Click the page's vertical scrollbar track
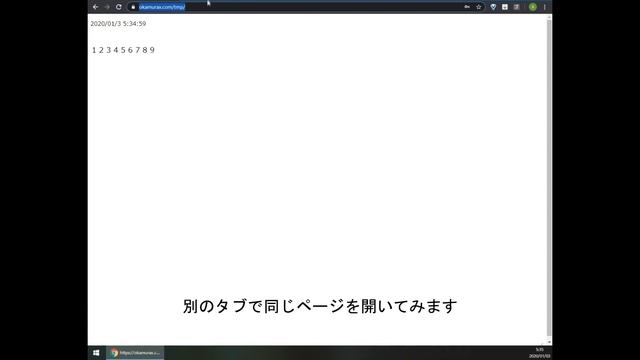The width and height of the screenshot is (640, 360). click(x=549, y=180)
